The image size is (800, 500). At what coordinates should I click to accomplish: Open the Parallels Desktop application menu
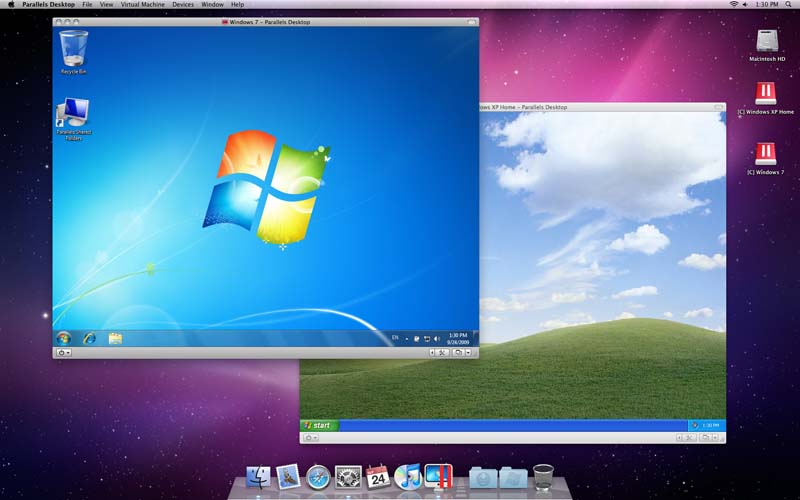coord(48,4)
